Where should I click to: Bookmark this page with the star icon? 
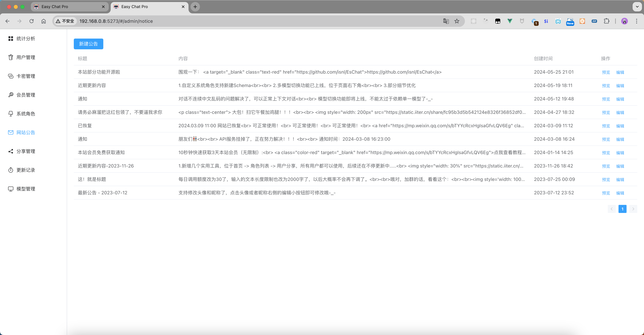pyautogui.click(x=457, y=21)
